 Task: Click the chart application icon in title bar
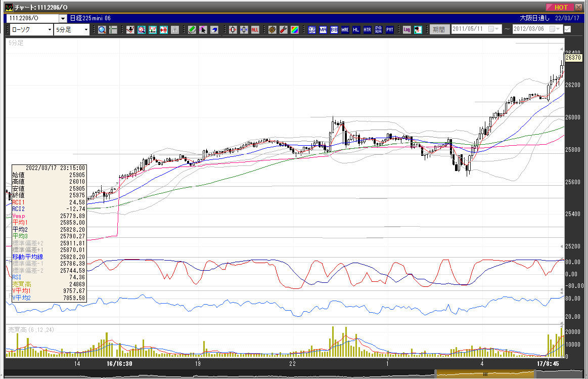pos(9,8)
